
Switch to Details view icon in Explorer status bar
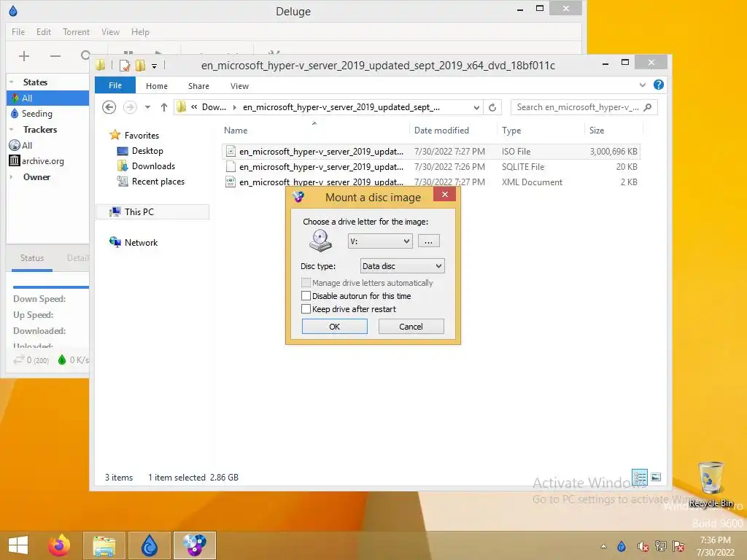click(639, 477)
